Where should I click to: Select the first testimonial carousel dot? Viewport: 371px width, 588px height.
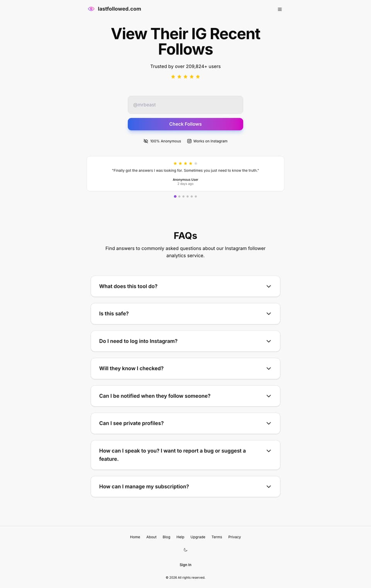pos(175,197)
